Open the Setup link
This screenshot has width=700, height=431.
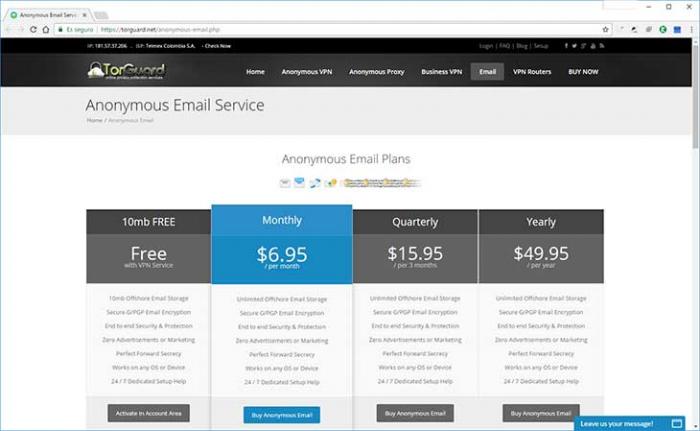(541, 46)
